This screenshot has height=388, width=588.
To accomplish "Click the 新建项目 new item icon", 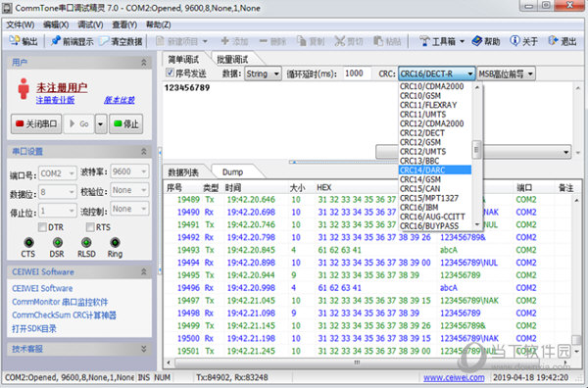I will [160, 40].
